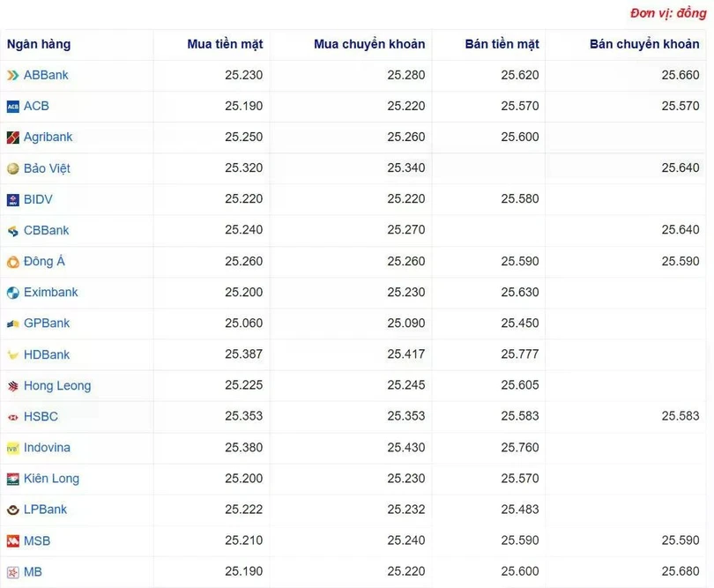
Task: Open the Hong Leong bank link
Action: point(57,386)
